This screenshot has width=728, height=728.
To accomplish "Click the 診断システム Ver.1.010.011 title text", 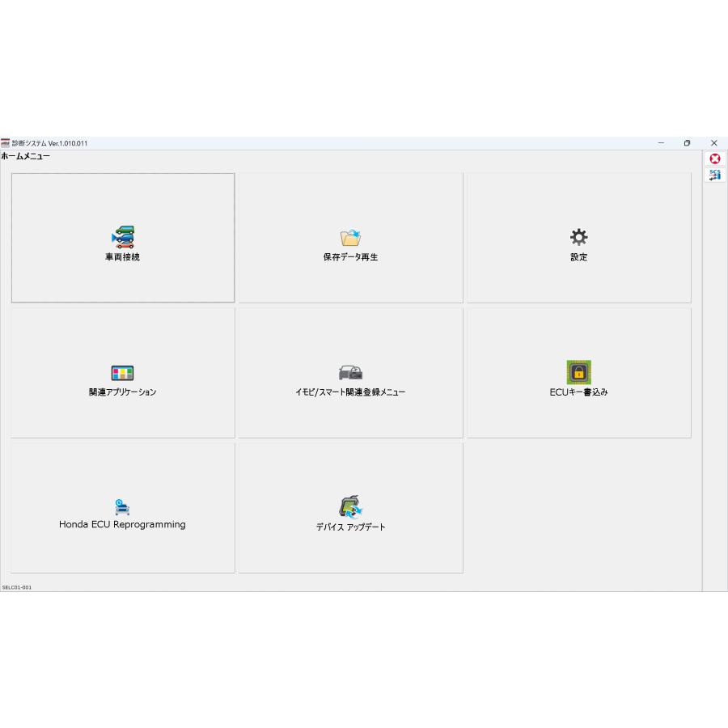I will pos(49,143).
